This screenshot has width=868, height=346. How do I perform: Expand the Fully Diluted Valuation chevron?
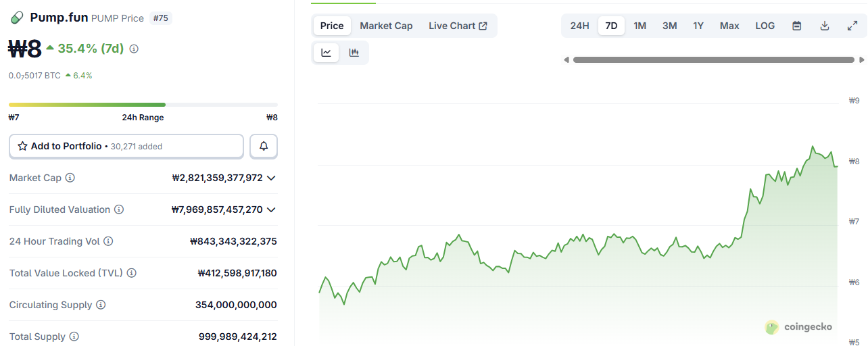pos(271,209)
